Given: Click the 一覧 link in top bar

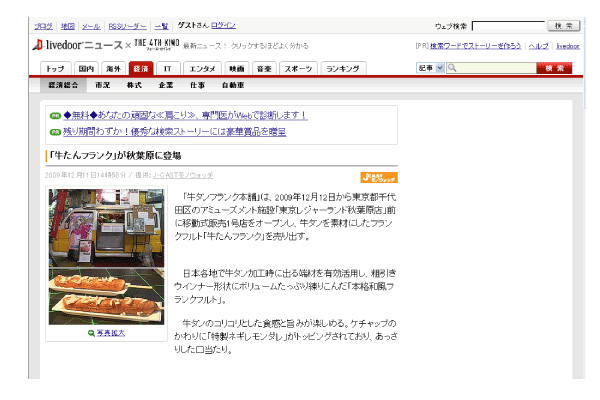Looking at the screenshot, I should [161, 26].
